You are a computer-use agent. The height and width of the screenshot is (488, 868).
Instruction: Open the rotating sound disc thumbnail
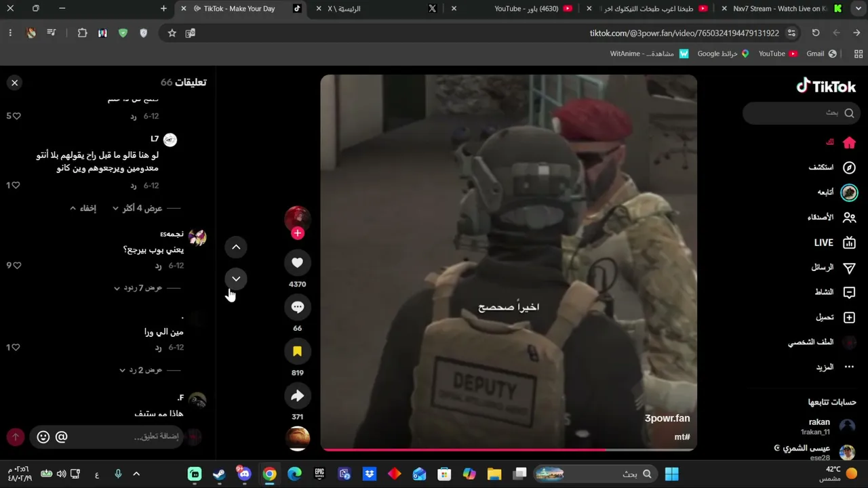pyautogui.click(x=297, y=438)
